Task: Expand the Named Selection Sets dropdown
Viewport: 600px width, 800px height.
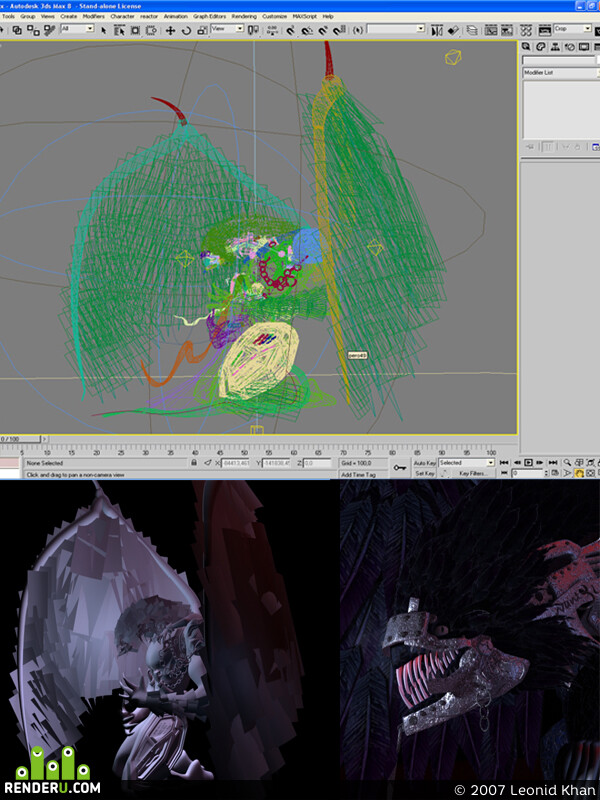Action: [x=396, y=29]
